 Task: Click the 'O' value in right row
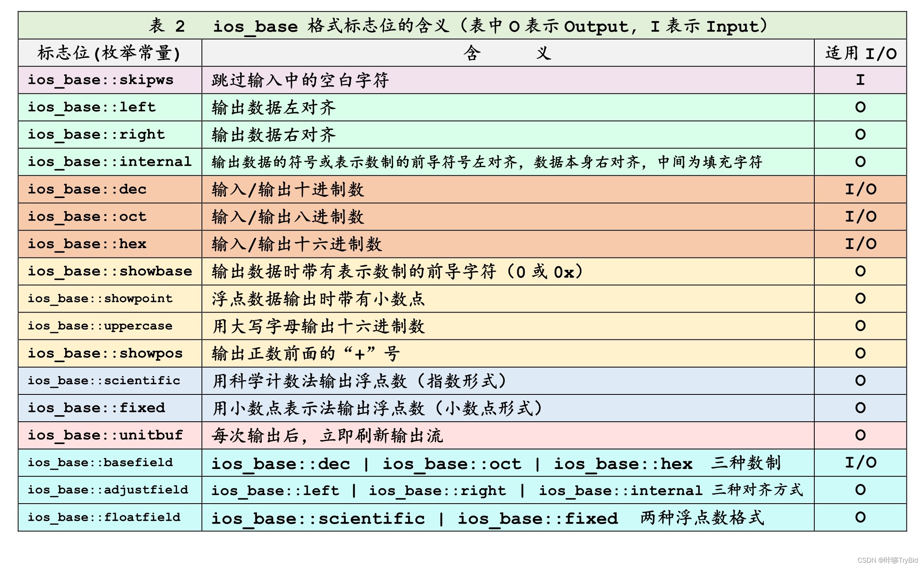[860, 134]
